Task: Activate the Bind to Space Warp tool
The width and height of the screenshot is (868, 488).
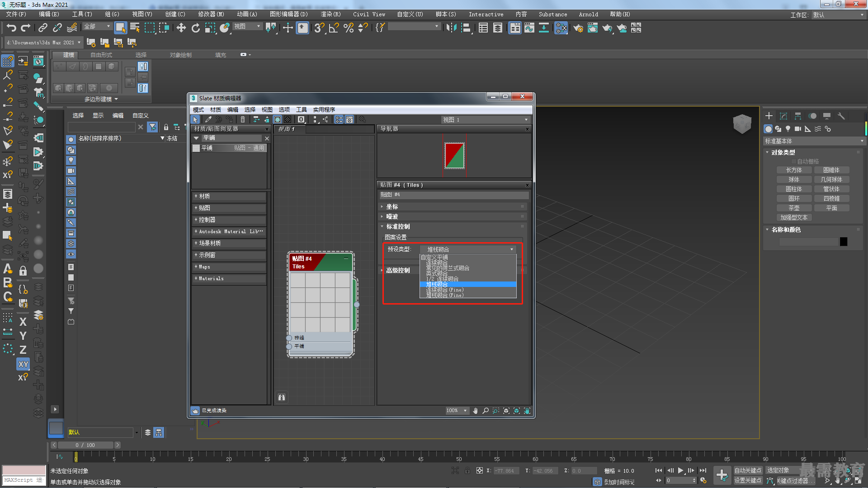Action: point(72,28)
